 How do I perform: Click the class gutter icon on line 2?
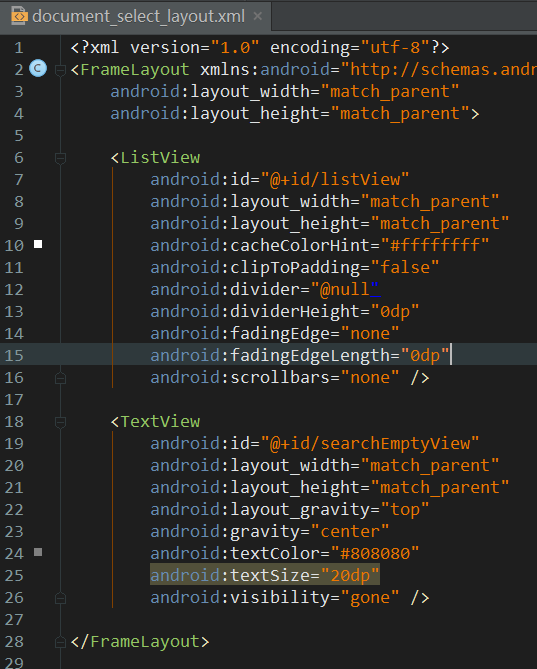38,69
